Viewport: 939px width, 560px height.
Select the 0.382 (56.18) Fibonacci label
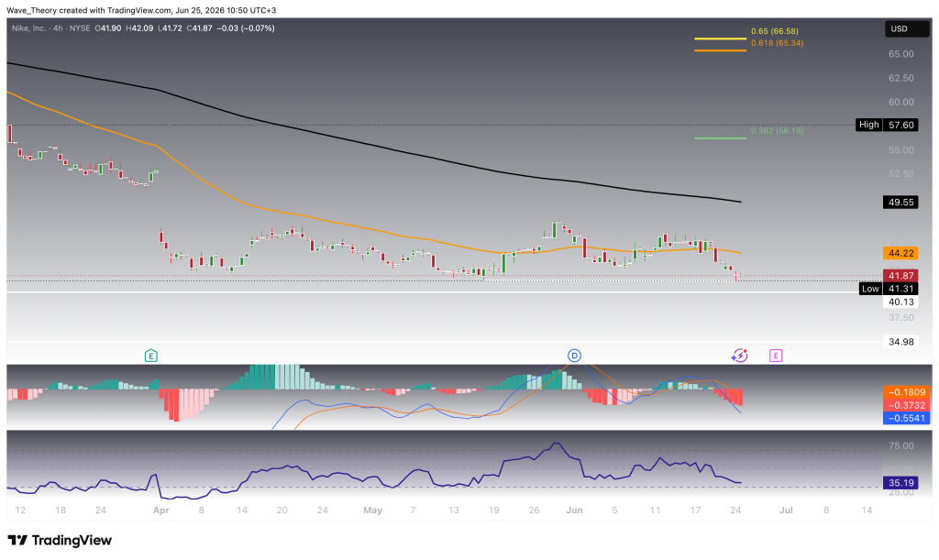[778, 130]
